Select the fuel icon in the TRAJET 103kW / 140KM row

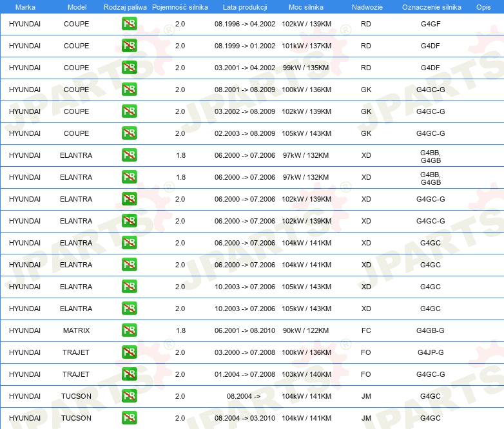(129, 374)
